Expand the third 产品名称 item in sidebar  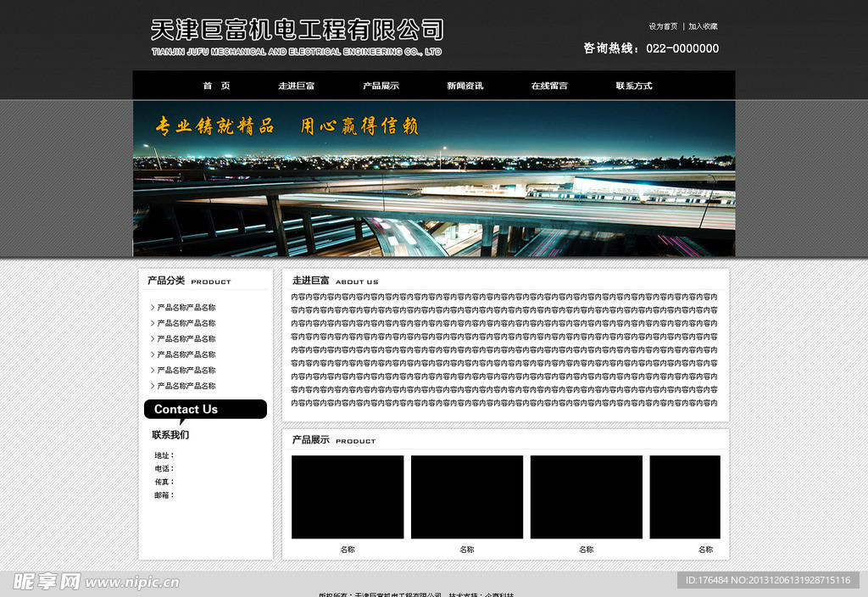pyautogui.click(x=186, y=339)
